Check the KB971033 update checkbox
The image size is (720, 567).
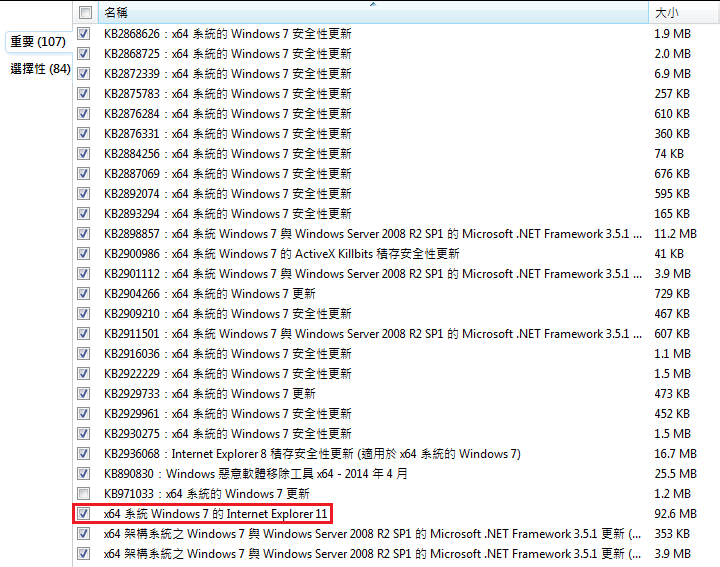(84, 494)
